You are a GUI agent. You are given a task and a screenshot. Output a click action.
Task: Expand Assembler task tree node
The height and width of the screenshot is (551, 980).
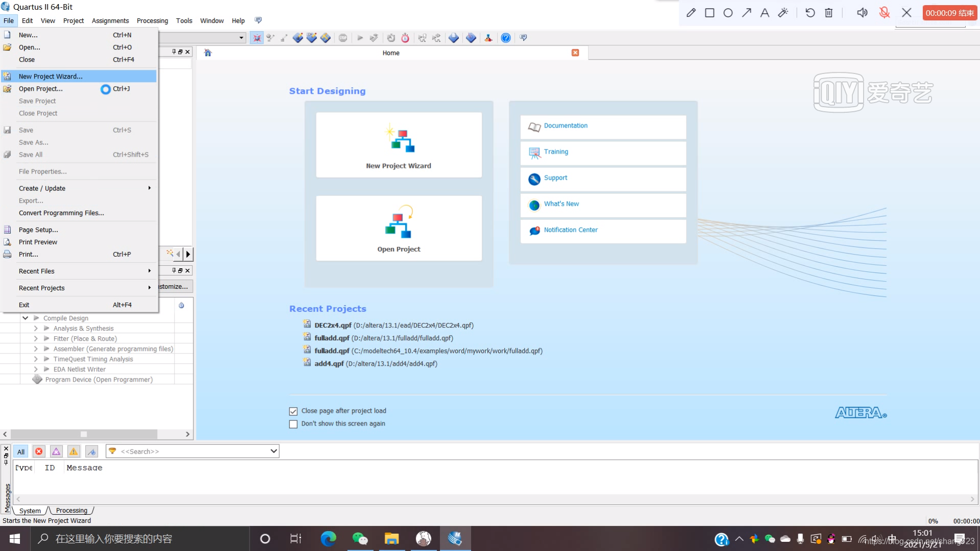[x=36, y=349]
